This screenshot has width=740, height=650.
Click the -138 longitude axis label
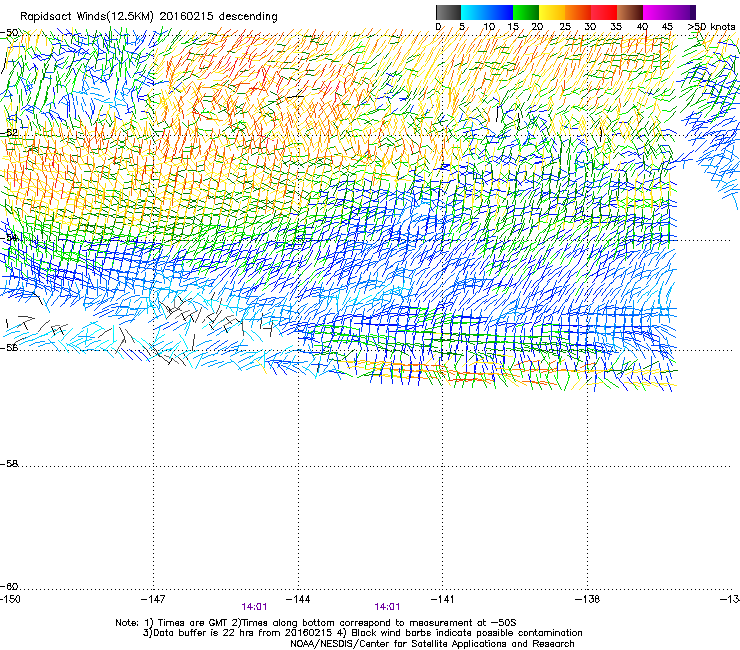pos(588,599)
